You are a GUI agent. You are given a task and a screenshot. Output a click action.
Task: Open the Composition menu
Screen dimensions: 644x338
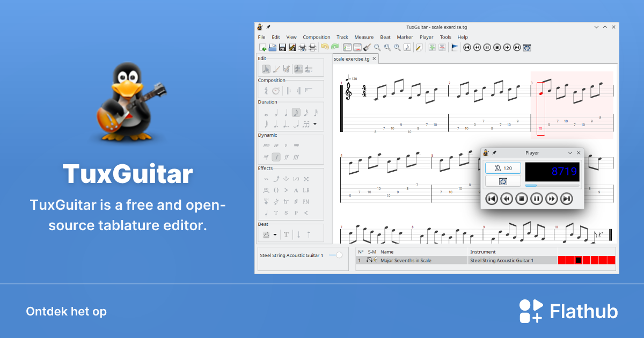tap(316, 36)
